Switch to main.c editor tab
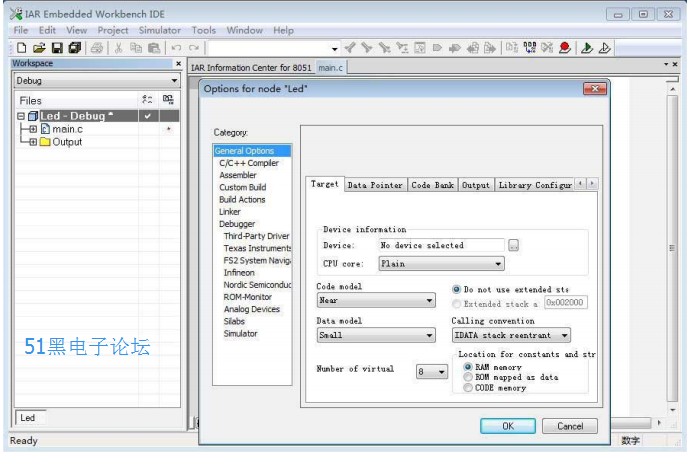 [330, 67]
